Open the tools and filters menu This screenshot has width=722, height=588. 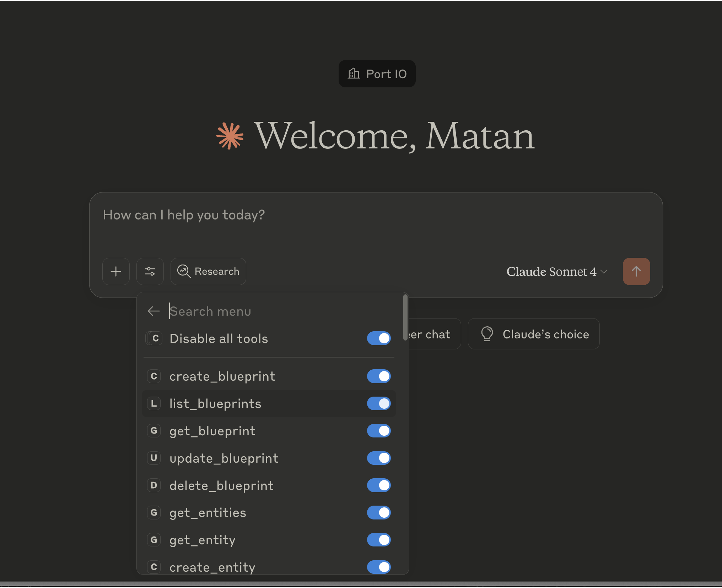point(150,271)
